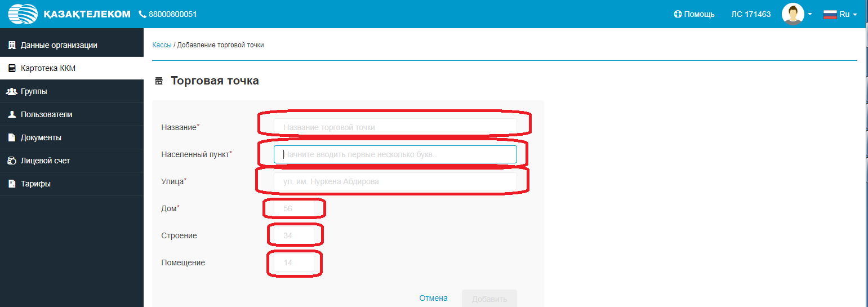
Task: Click the help lifebuoy icon
Action: click(678, 14)
